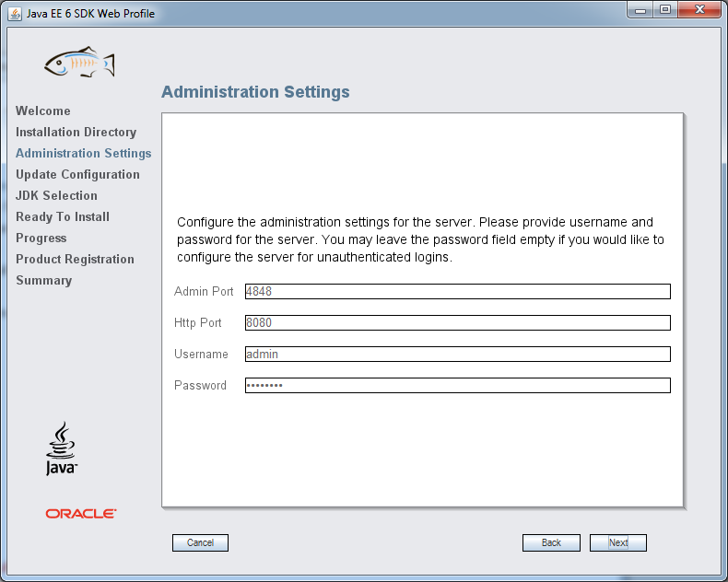Select Administration Settings in the sidebar

[x=84, y=153]
